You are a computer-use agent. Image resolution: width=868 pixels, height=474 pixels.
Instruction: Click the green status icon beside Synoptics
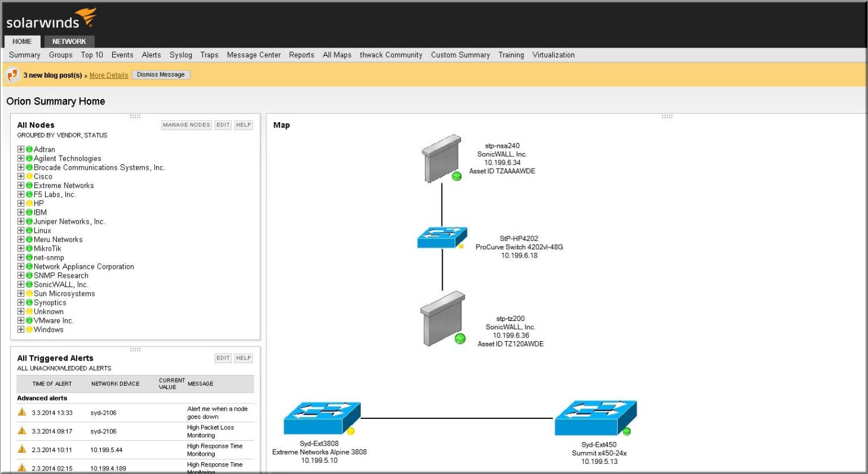click(29, 303)
